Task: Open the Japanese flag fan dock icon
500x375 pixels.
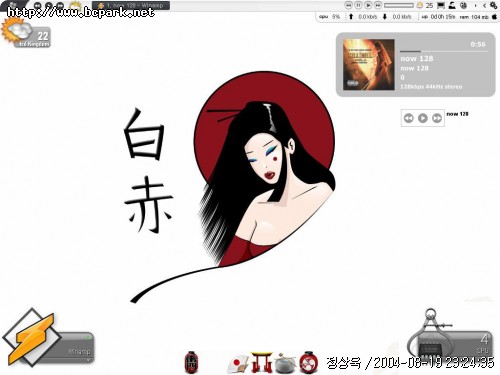Action: [x=238, y=363]
